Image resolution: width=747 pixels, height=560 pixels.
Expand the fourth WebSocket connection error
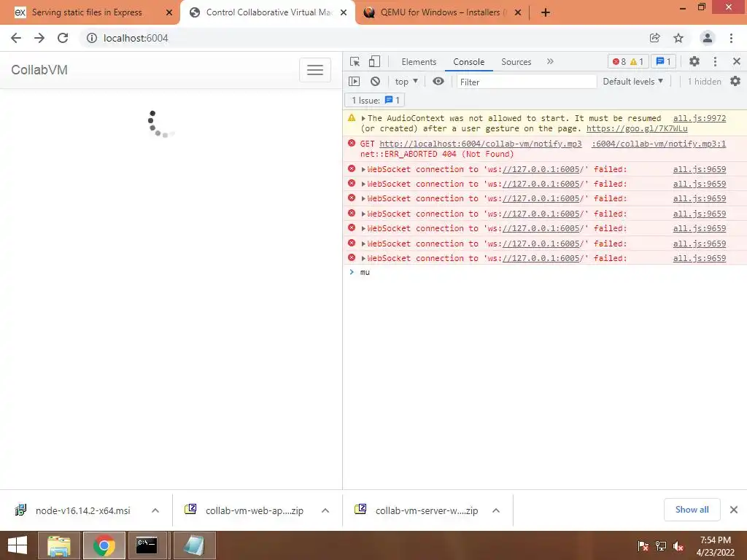click(x=363, y=214)
